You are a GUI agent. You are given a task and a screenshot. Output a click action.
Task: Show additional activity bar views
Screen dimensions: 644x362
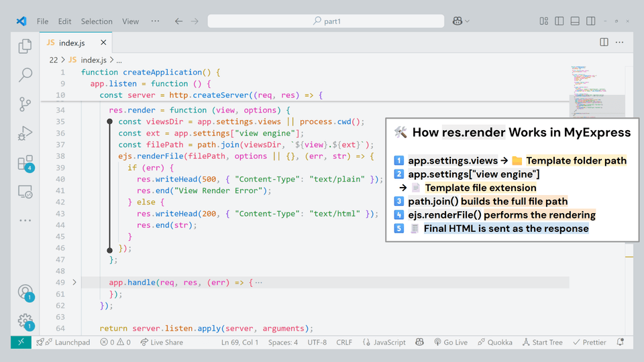(25, 221)
